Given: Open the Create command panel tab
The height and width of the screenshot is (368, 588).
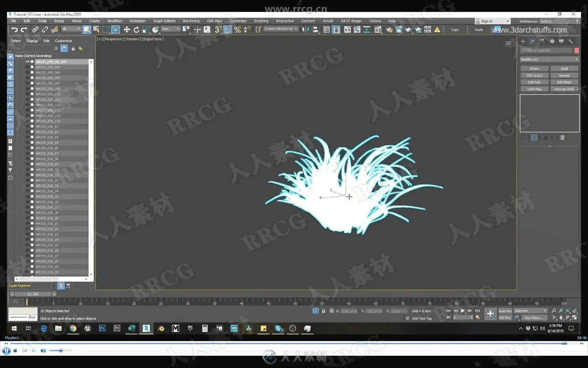Looking at the screenshot, I should 523,41.
